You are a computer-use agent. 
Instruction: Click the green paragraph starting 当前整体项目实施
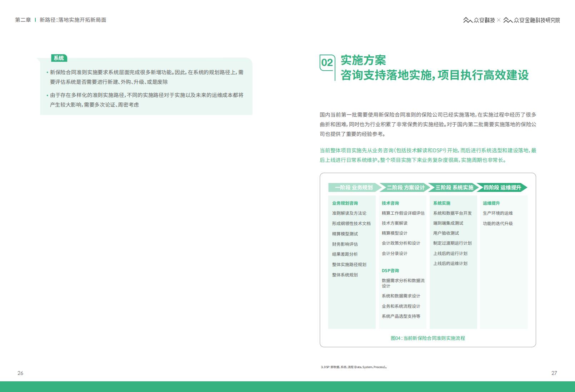(428, 155)
